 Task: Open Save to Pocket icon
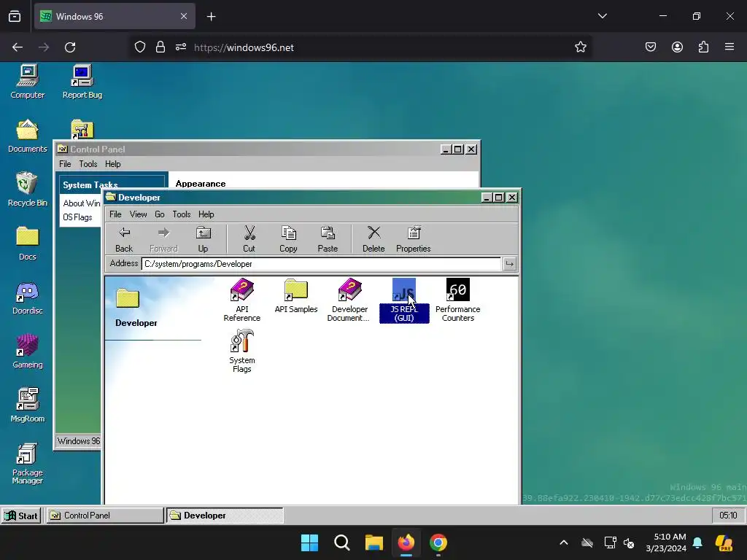pyautogui.click(x=651, y=47)
